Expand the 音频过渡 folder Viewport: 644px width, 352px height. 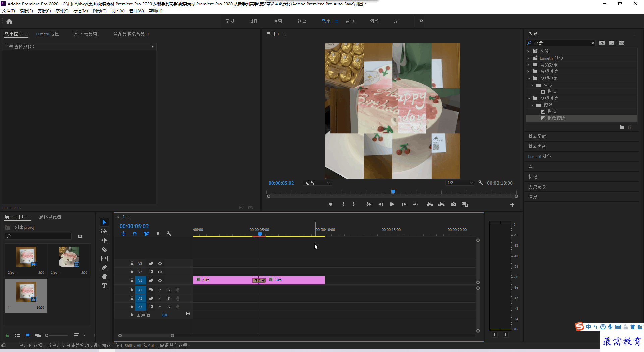[529, 71]
